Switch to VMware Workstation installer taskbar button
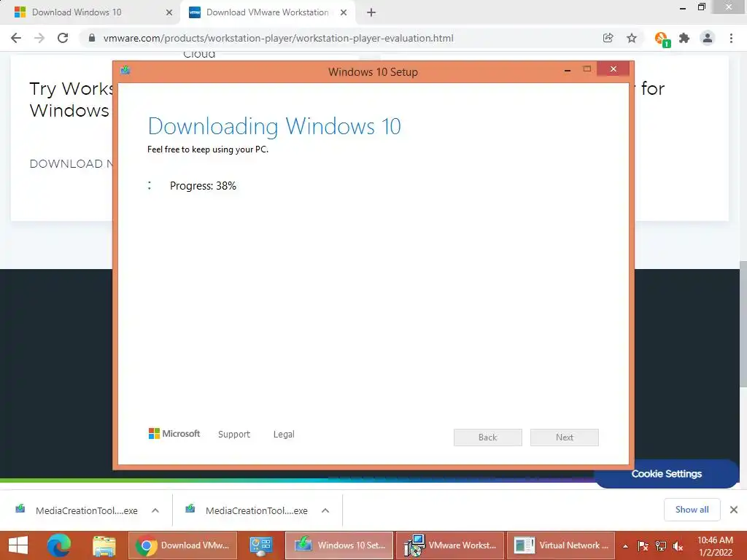Screen dimensions: 747x560 pyautogui.click(x=449, y=545)
